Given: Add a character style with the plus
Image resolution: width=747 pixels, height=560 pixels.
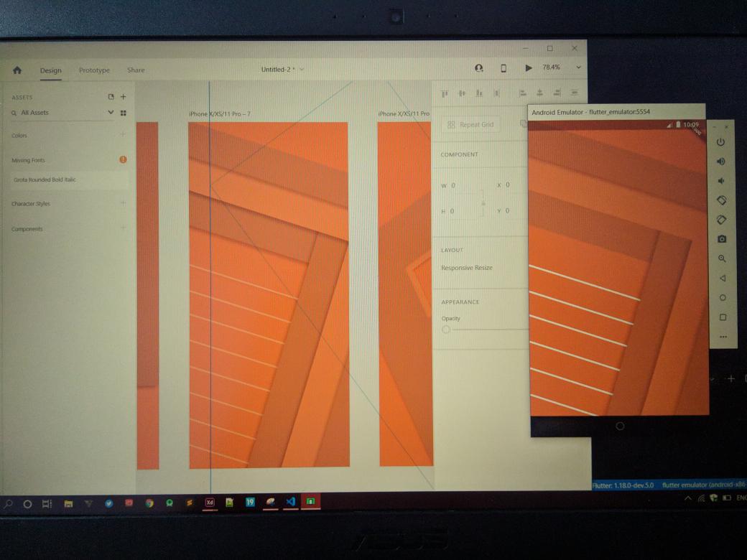Looking at the screenshot, I should pos(123,203).
